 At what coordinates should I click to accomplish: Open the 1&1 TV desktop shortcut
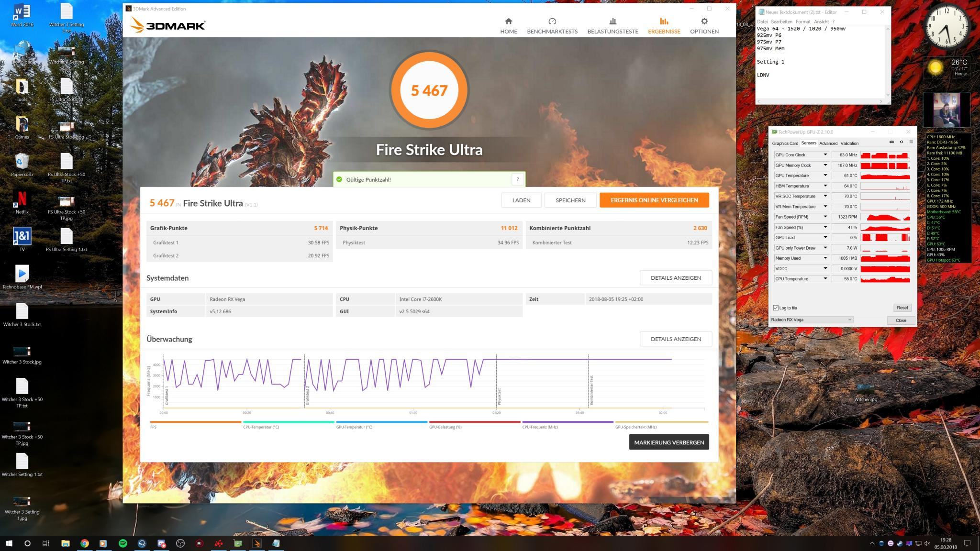pos(22,239)
